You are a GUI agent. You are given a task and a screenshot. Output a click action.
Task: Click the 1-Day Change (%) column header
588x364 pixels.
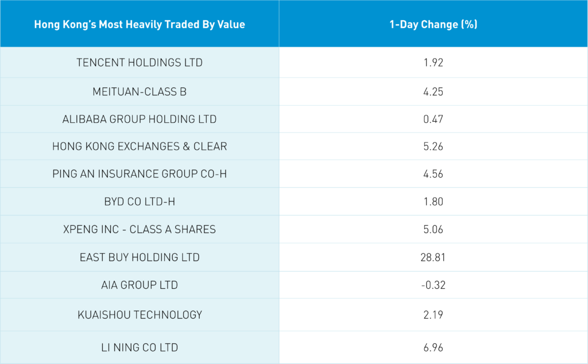(x=433, y=24)
